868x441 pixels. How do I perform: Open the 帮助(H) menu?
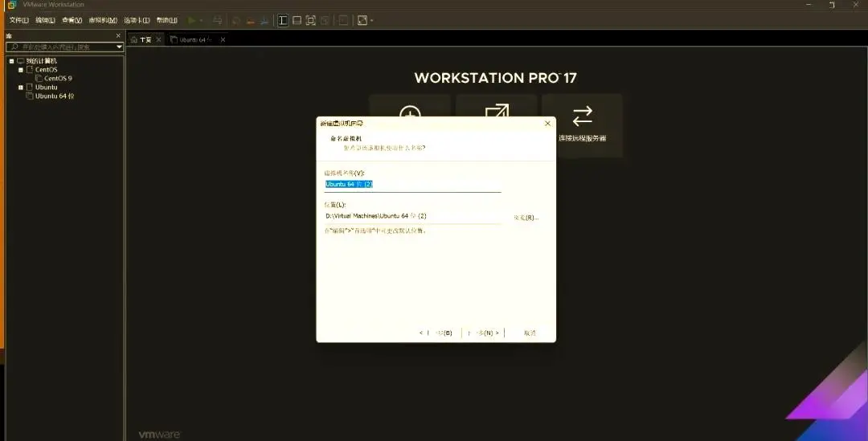click(166, 20)
